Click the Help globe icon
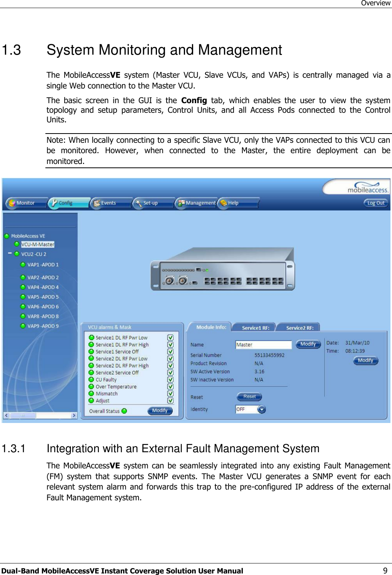 point(224,203)
